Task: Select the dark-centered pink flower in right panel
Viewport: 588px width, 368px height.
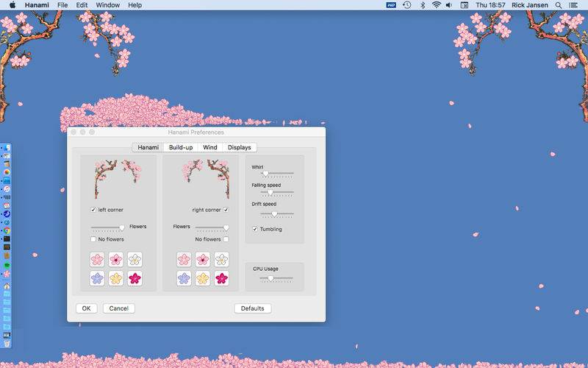Action: [x=203, y=260]
